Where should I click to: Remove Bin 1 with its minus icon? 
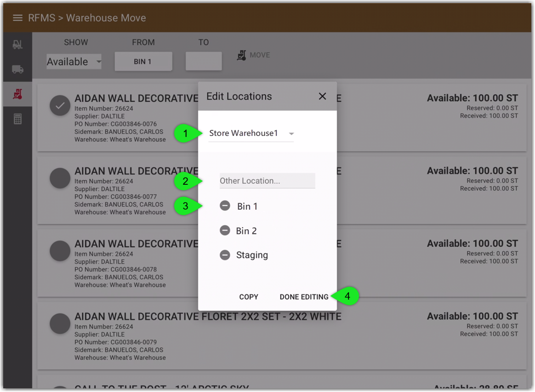tap(225, 206)
